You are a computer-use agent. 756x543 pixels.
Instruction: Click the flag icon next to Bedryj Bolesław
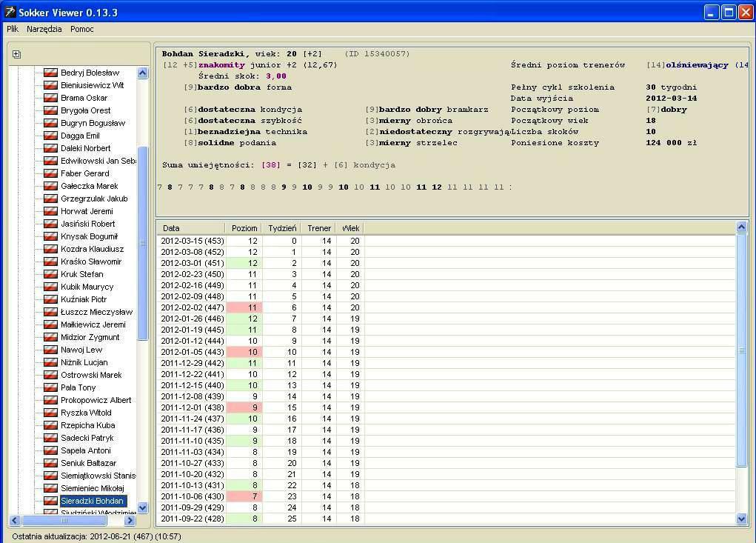pyautogui.click(x=50, y=73)
